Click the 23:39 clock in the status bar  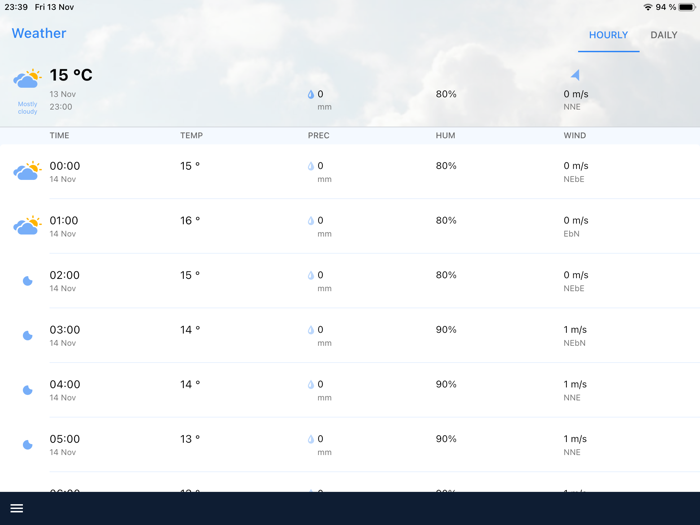coord(16,7)
